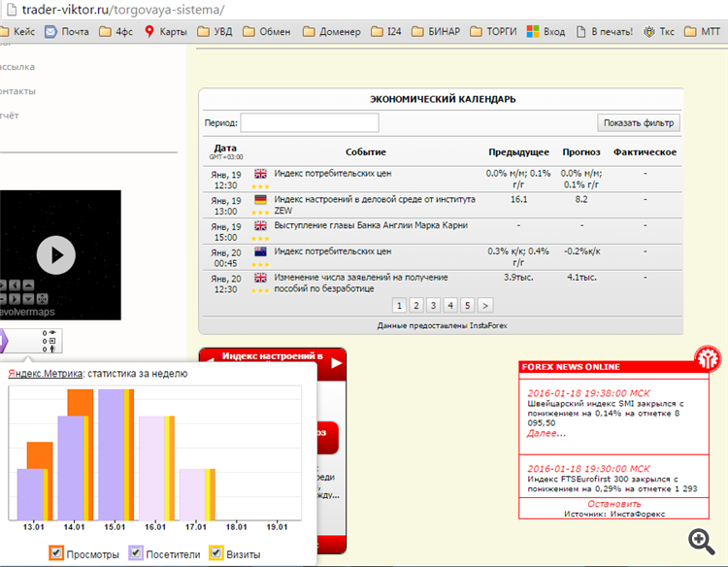The width and height of the screenshot is (728, 567).
Task: Click the пособий по безработице event row
Action: pos(442,283)
